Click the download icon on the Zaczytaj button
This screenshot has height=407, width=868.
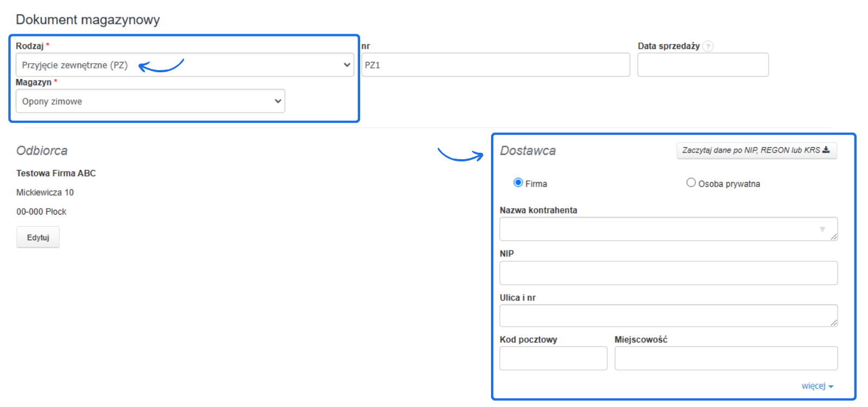[826, 150]
